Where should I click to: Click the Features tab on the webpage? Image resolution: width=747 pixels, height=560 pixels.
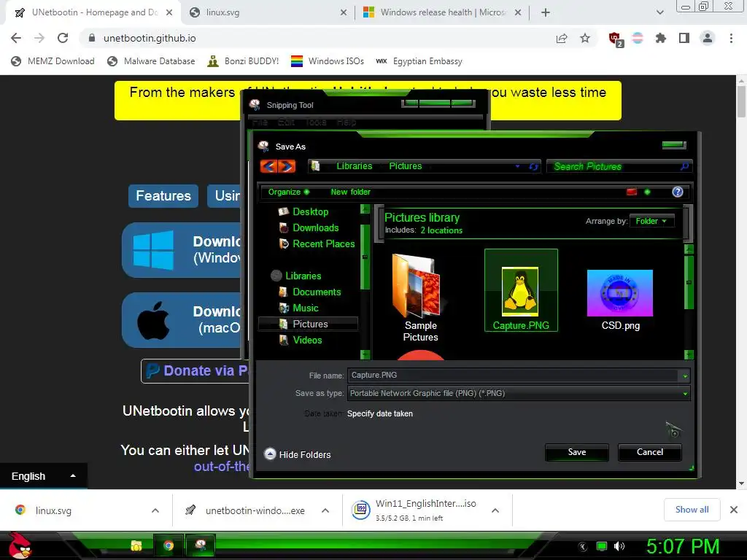163,195
